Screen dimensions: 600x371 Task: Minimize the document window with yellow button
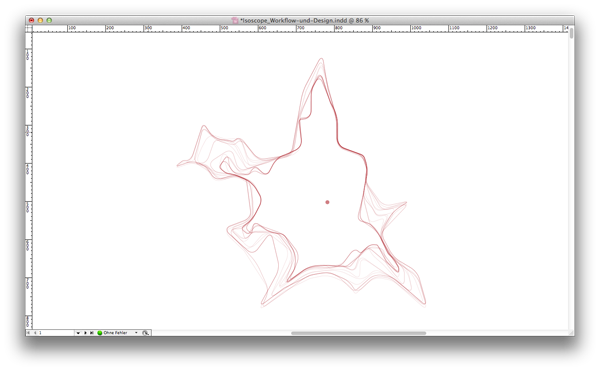point(40,20)
